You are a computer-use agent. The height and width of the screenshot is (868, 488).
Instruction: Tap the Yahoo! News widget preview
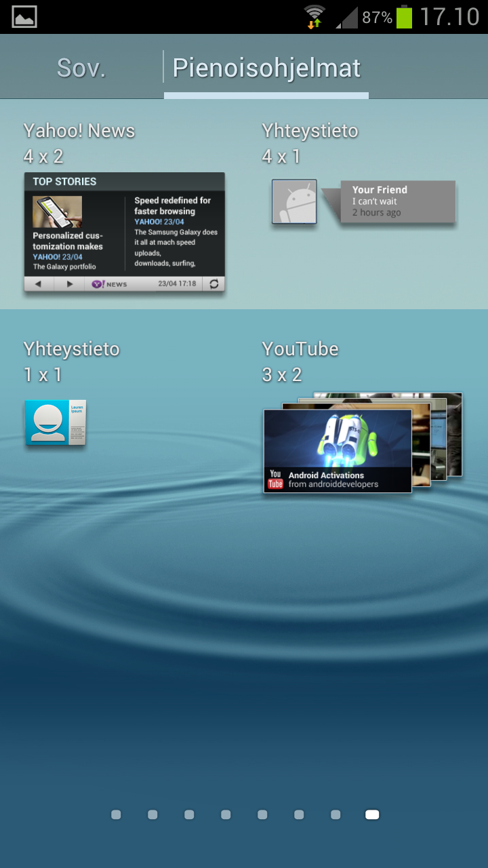point(124,232)
